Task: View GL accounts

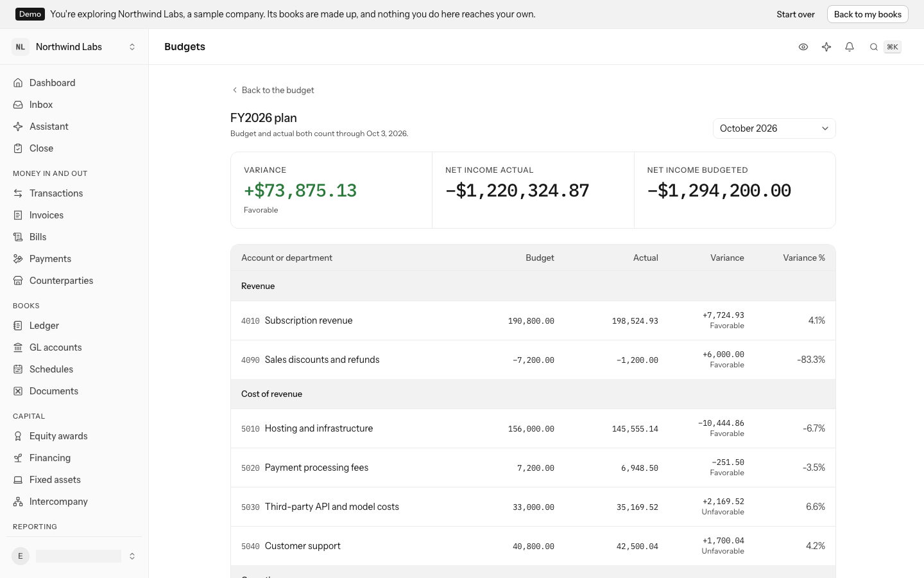Action: tap(74, 347)
